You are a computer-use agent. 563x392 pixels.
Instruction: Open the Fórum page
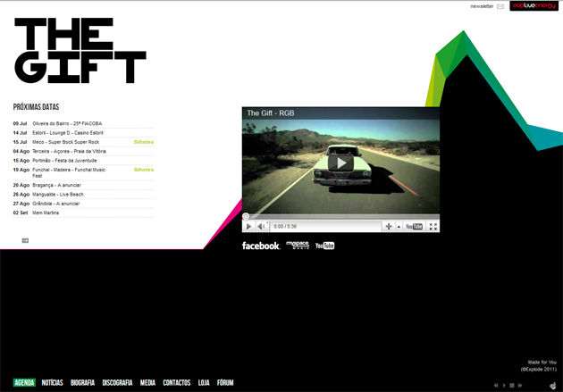pyautogui.click(x=225, y=383)
